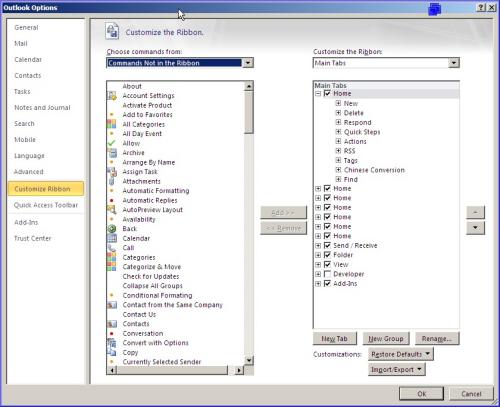Click the Calendar command icon in the commands list
The image size is (500, 407).
112,238
